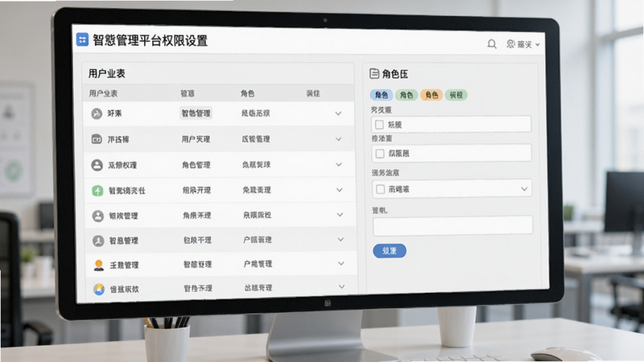
Task: Open the select dropdown in the role panel
Action: [452, 189]
